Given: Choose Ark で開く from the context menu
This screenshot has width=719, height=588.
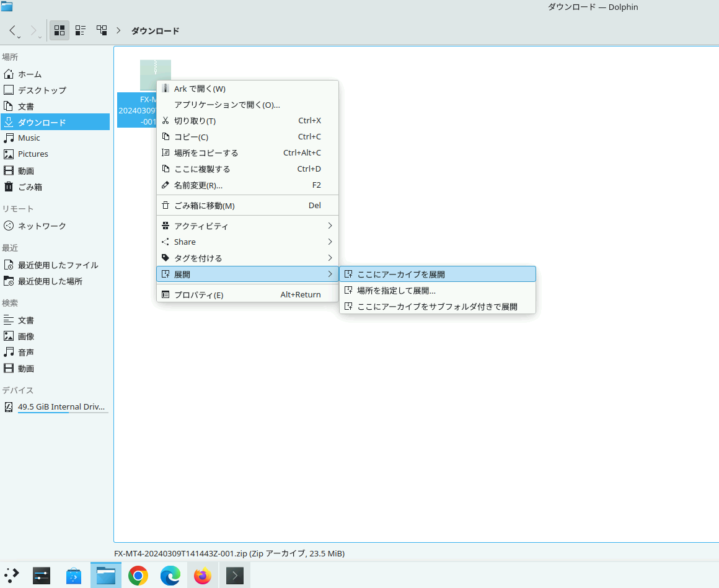Looking at the screenshot, I should click(x=247, y=88).
